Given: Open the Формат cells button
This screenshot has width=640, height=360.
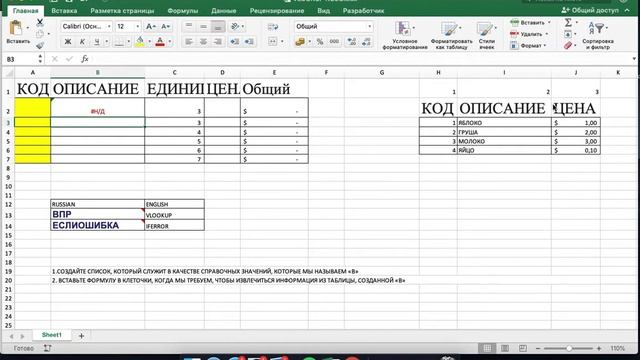Looking at the screenshot, I should pos(529,46).
